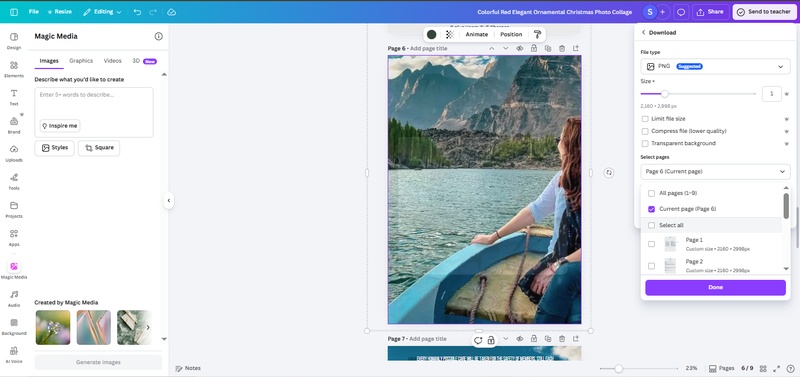The height and width of the screenshot is (377, 800).
Task: Toggle the sidebar menu icon at top left
Action: point(14,12)
